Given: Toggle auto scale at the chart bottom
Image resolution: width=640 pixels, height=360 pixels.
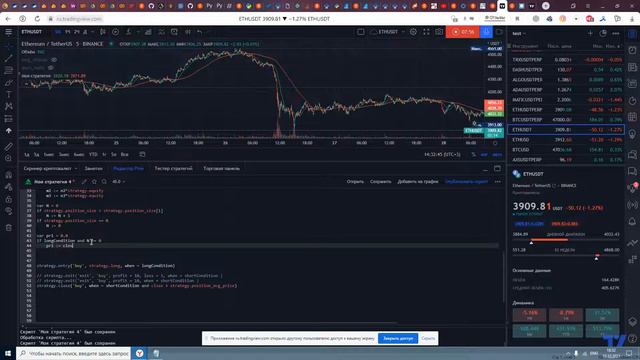Looking at the screenshot, I should [x=497, y=155].
